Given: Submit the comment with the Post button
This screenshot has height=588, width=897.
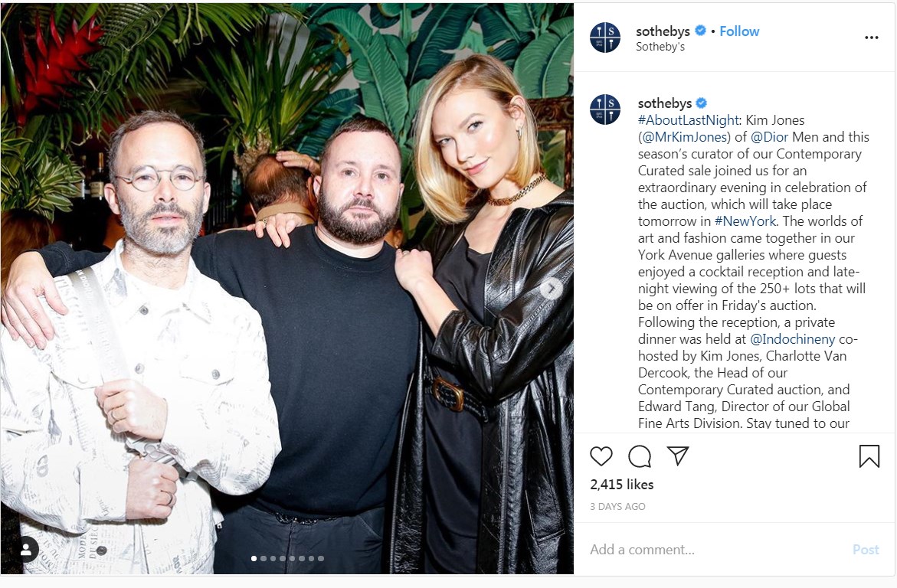Looking at the screenshot, I should point(866,550).
